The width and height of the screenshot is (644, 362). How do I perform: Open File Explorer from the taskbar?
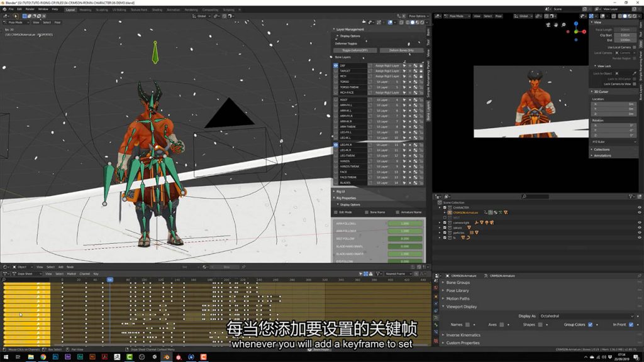[x=31, y=357]
